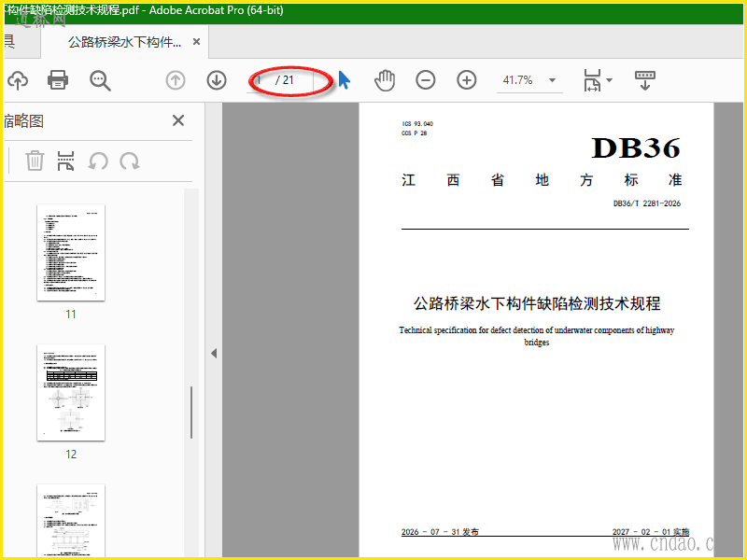747x560 pixels.
Task: Click the CCS P 28 code text
Action: click(414, 133)
